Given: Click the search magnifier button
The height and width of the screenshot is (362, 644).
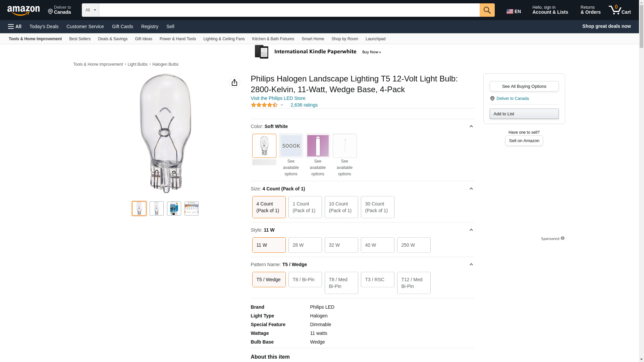Looking at the screenshot, I should 487,10.
